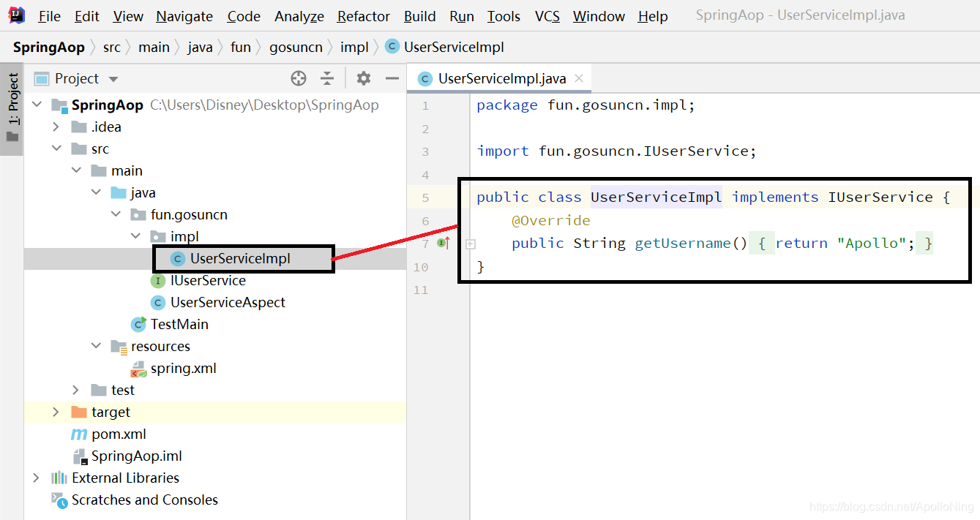Viewport: 980px width, 520px height.
Task: Click the locate/scroll-from-source target icon
Action: (298, 78)
